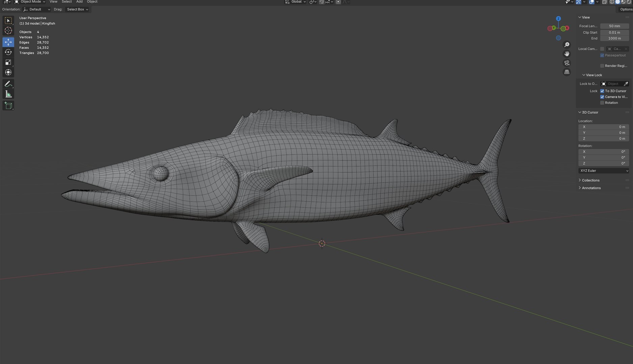Activate the 3D Cursor tool
The height and width of the screenshot is (364, 633).
(x=8, y=31)
